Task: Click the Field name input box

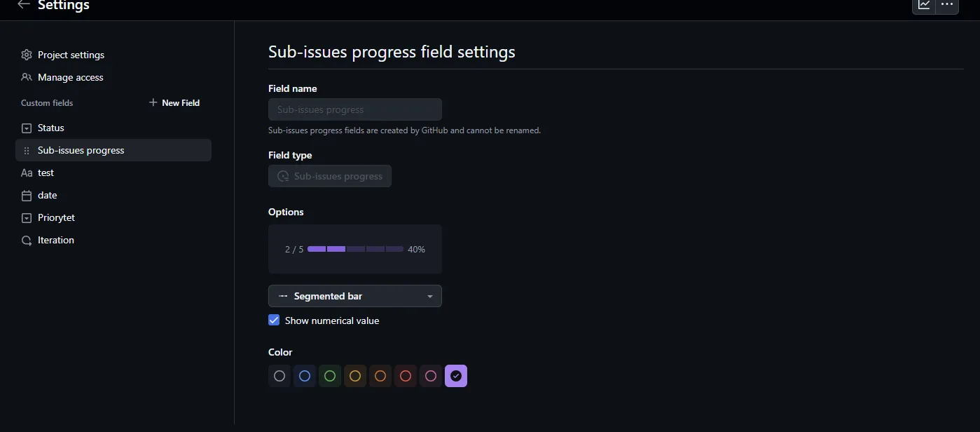Action: 354,109
